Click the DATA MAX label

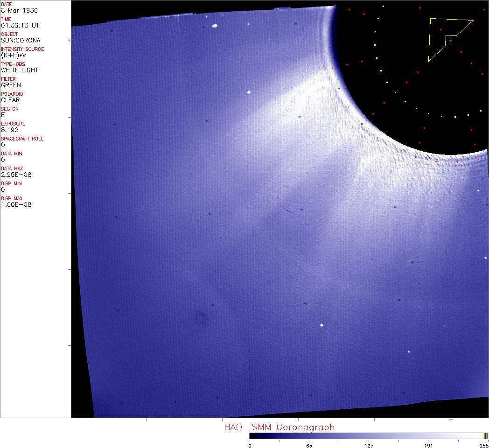point(12,169)
